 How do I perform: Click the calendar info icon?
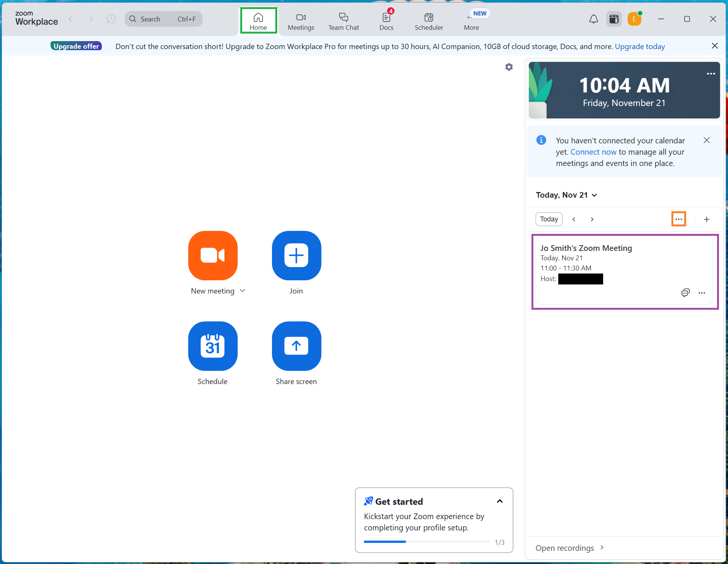pos(541,140)
